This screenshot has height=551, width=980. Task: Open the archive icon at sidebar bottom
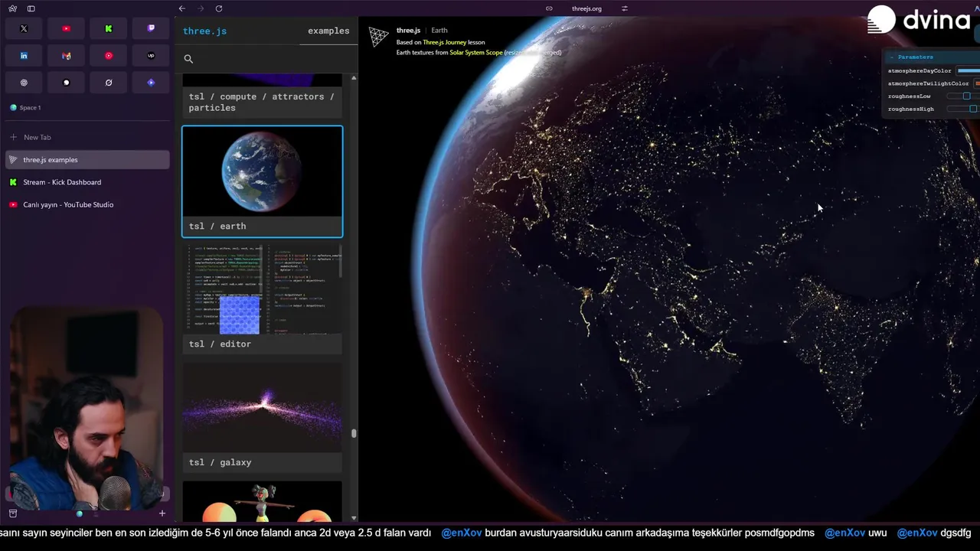coord(13,514)
